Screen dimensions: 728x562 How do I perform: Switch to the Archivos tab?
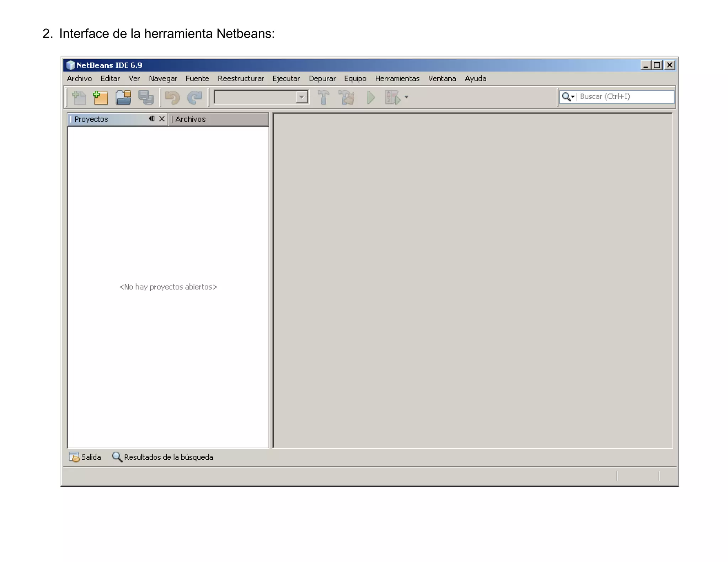point(190,119)
